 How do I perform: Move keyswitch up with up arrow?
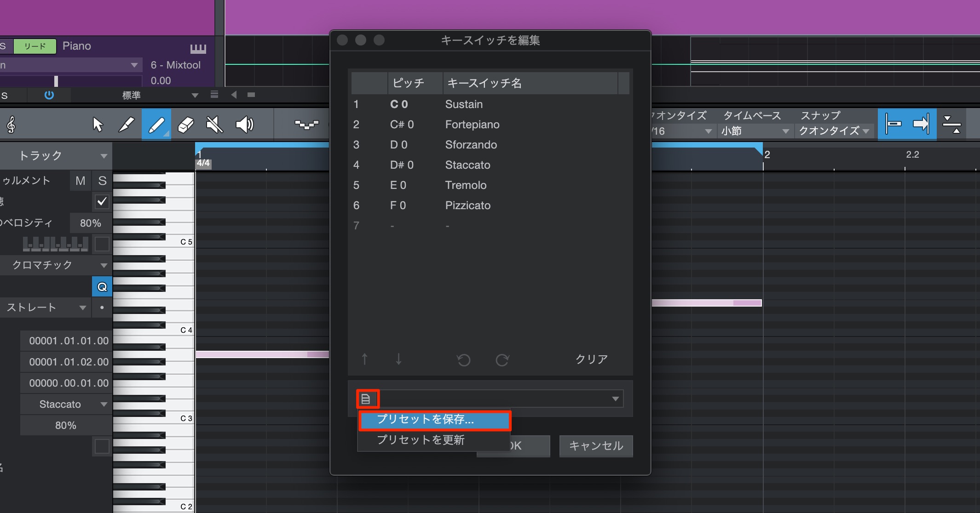(364, 359)
